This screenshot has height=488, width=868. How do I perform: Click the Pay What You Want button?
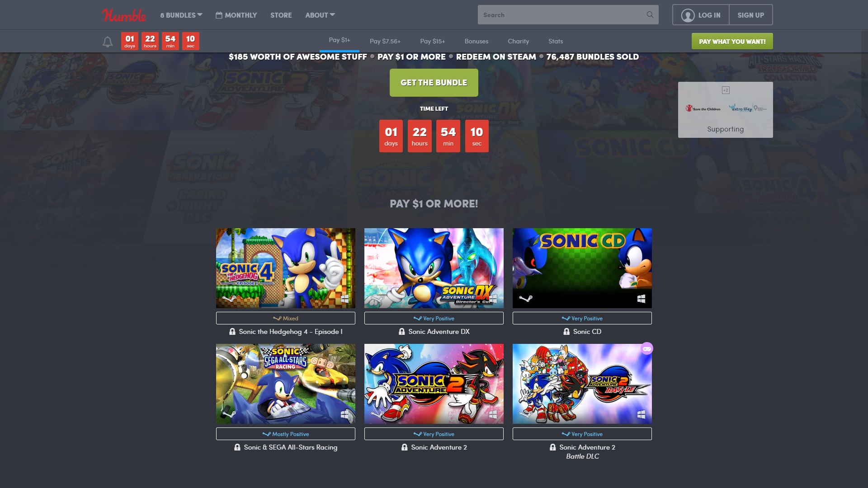coord(732,41)
